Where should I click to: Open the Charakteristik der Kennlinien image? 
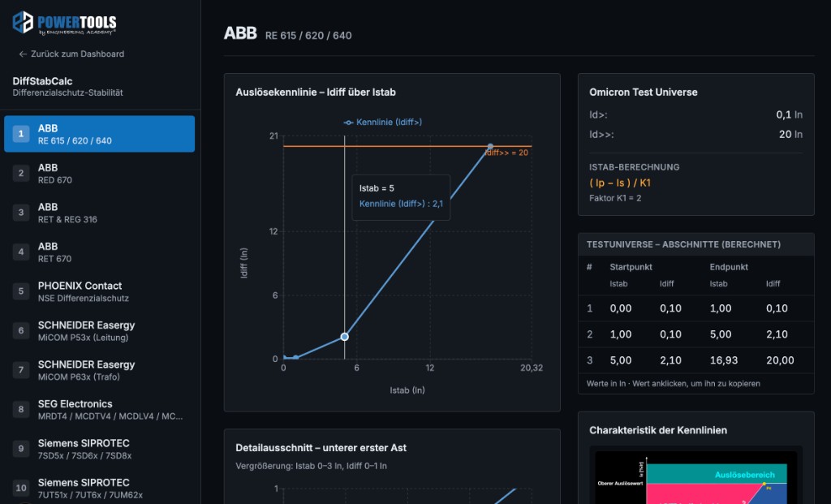point(695,476)
